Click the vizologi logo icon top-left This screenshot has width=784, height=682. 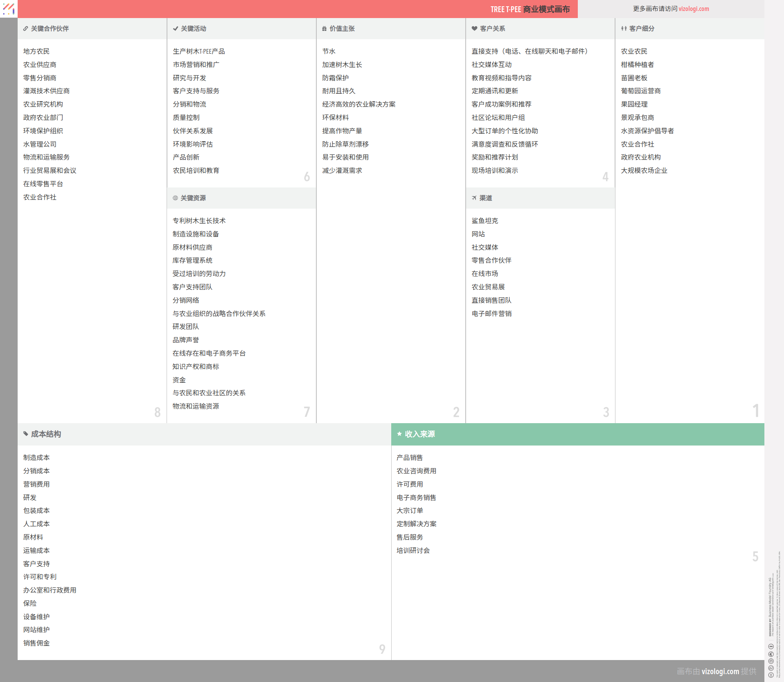coord(9,9)
